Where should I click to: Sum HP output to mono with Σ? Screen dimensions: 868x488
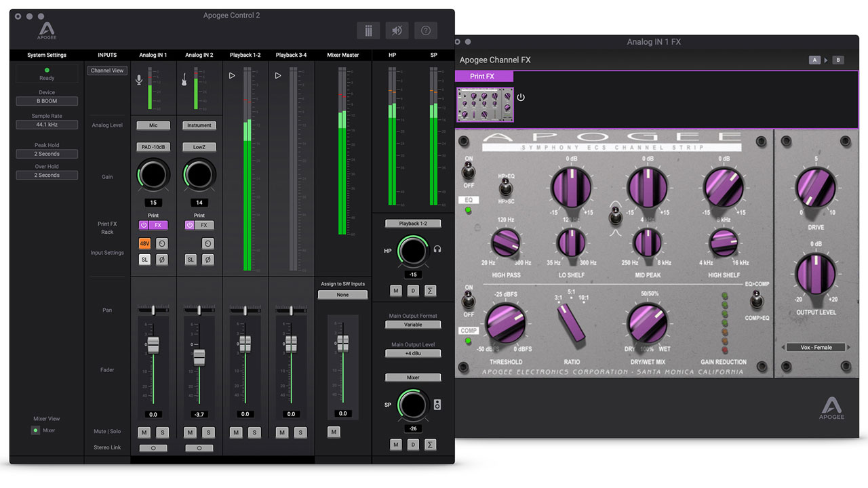(x=431, y=291)
